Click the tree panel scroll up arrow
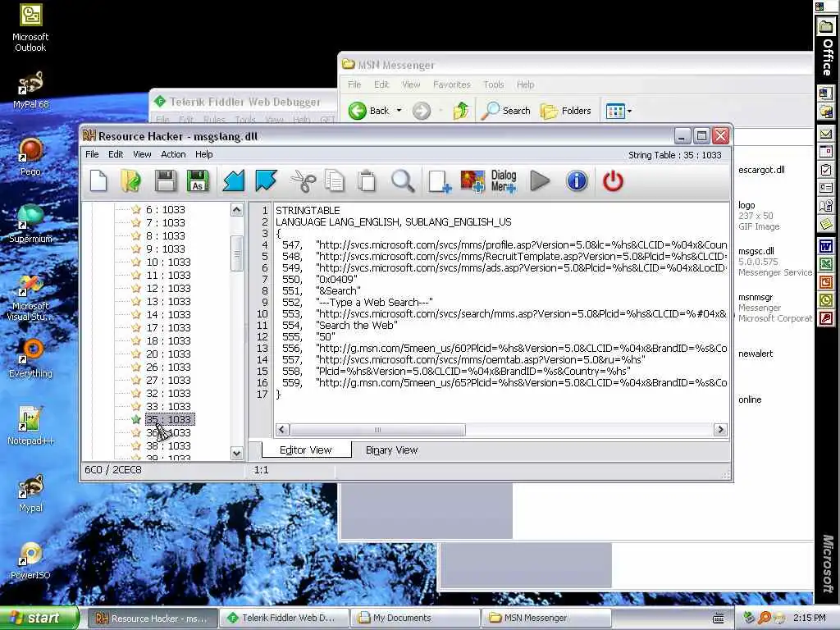Screen dimensions: 840x630 (237, 210)
